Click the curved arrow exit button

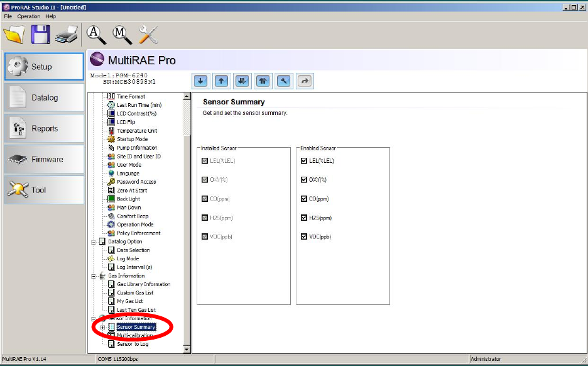(x=305, y=81)
